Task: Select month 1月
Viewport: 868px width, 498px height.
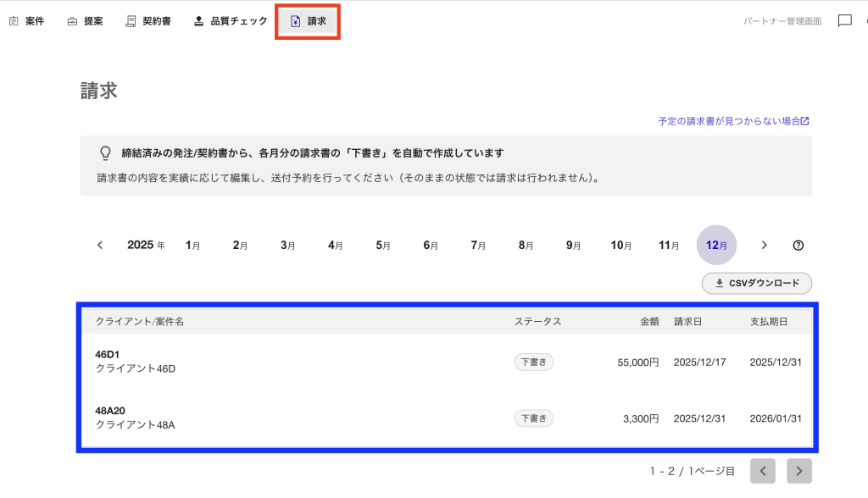Action: coord(193,246)
